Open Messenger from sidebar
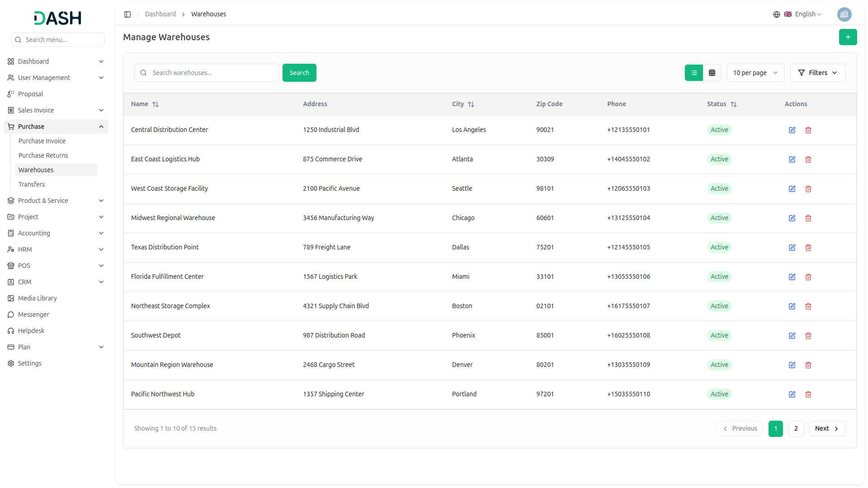 pos(56,314)
